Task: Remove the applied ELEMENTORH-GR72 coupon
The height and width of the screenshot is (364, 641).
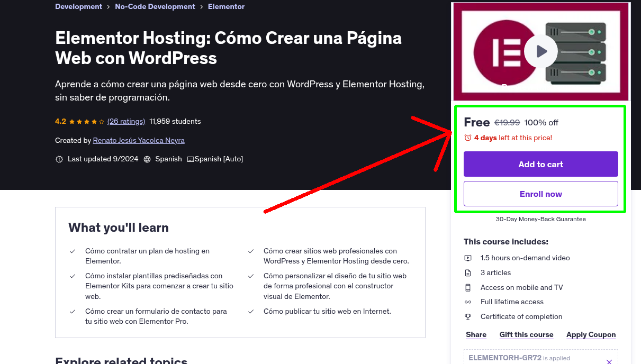Action: [609, 362]
